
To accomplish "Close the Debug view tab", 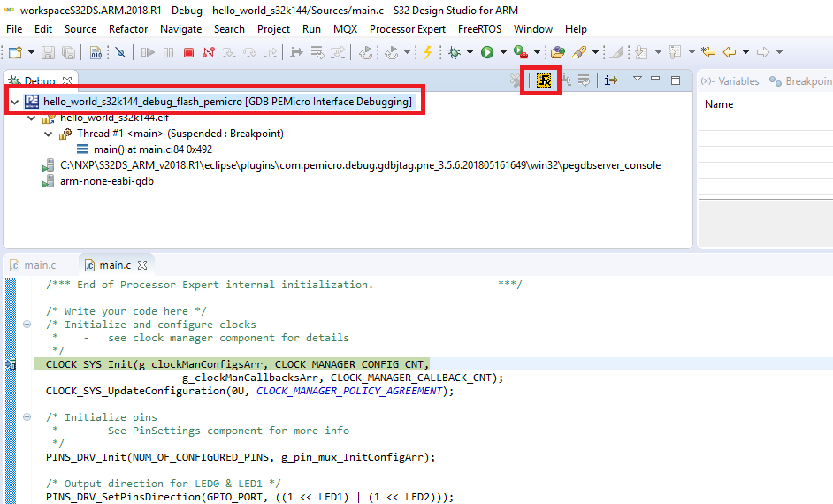I will click(67, 80).
